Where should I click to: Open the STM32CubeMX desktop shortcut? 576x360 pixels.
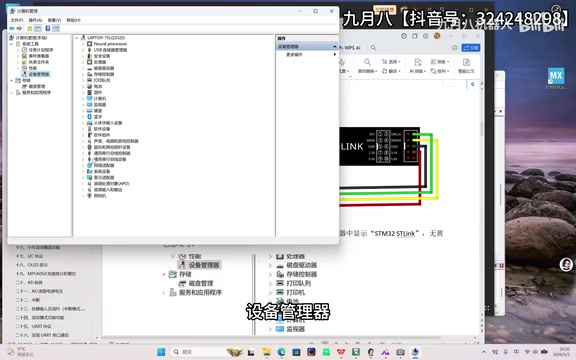coord(555,79)
